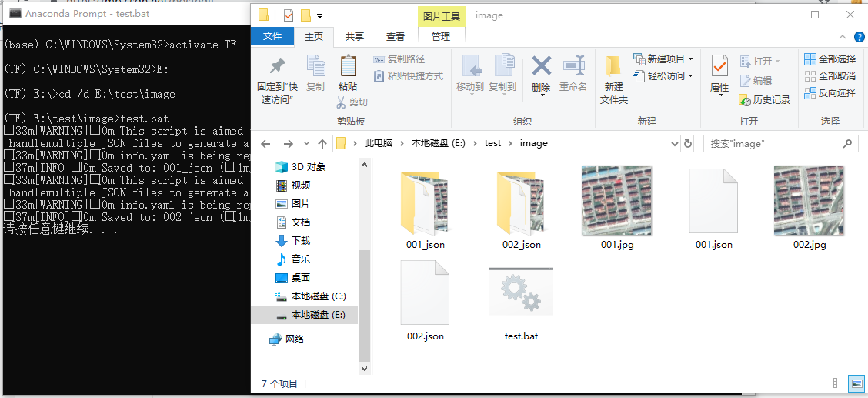Select Copy Path (复制路径)

[x=399, y=59]
